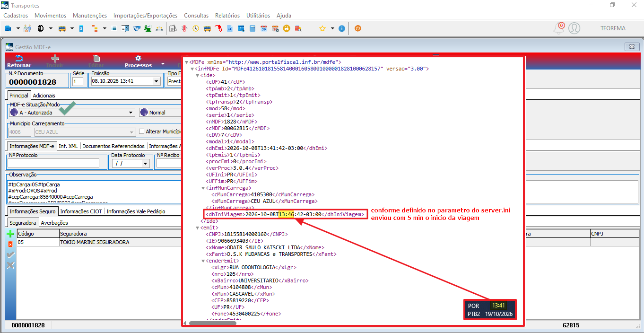
Task: Click the green fuel station toolbar icon
Action: click(x=148, y=28)
